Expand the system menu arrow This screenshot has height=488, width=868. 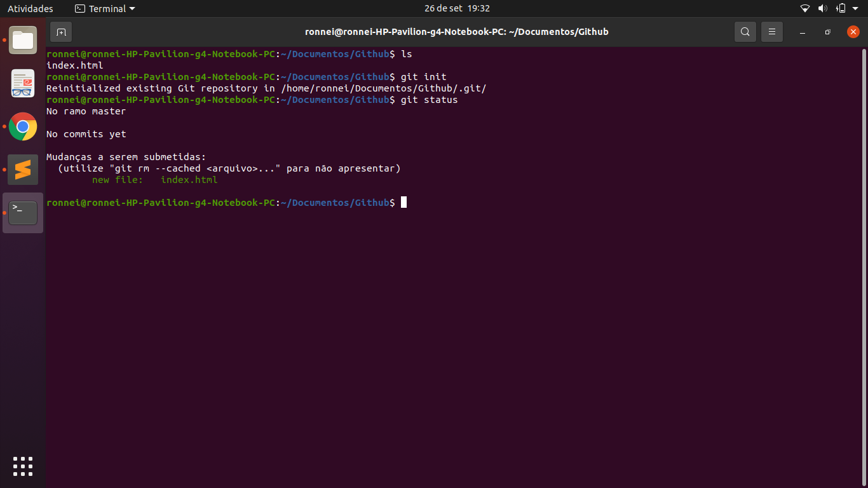[855, 9]
